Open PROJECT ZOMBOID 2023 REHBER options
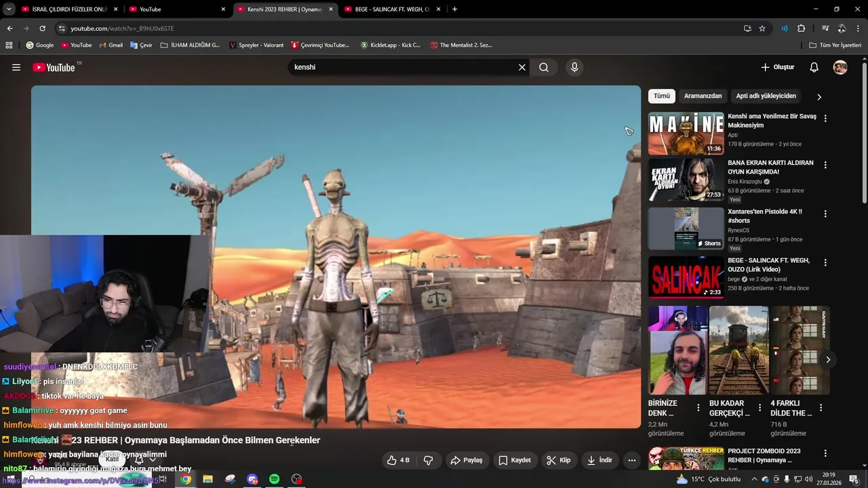The width and height of the screenshot is (868, 488). [x=825, y=453]
